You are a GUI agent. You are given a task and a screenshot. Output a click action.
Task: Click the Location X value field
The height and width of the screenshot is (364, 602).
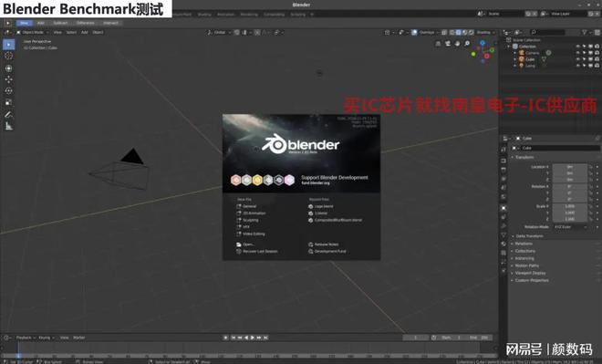[x=570, y=167]
